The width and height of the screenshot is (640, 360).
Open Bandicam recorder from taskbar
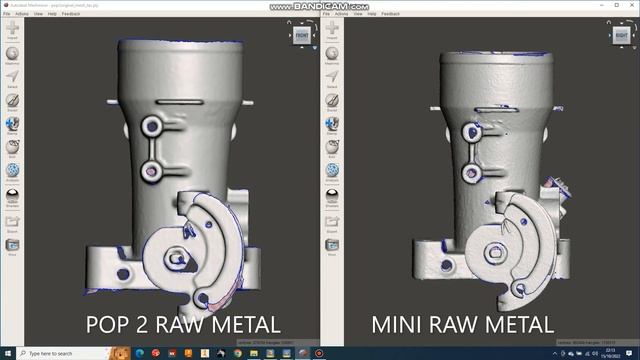point(319,353)
